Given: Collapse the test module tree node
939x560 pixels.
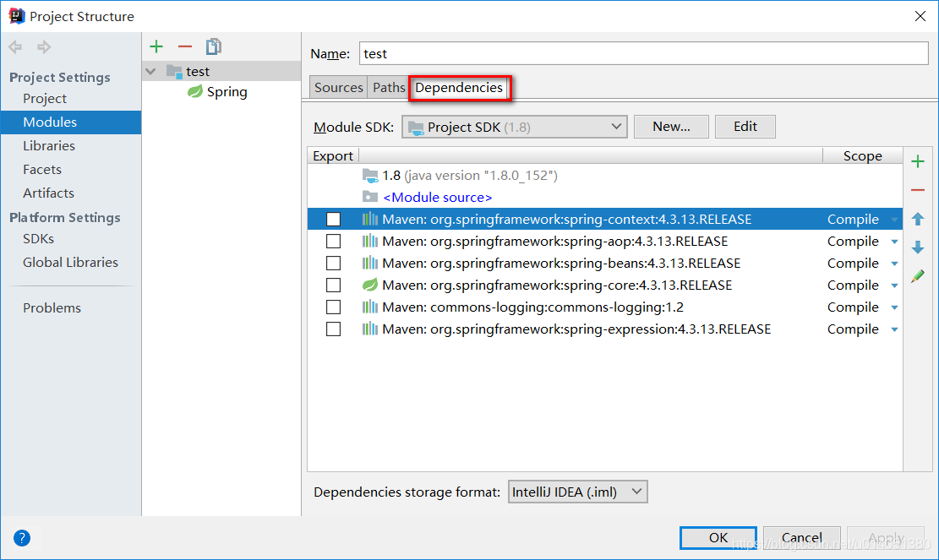Looking at the screenshot, I should (151, 71).
